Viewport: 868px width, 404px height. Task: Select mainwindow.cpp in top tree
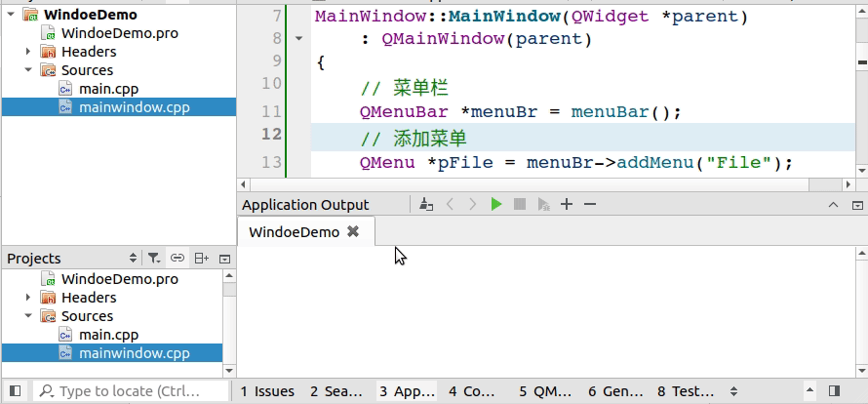(x=134, y=107)
